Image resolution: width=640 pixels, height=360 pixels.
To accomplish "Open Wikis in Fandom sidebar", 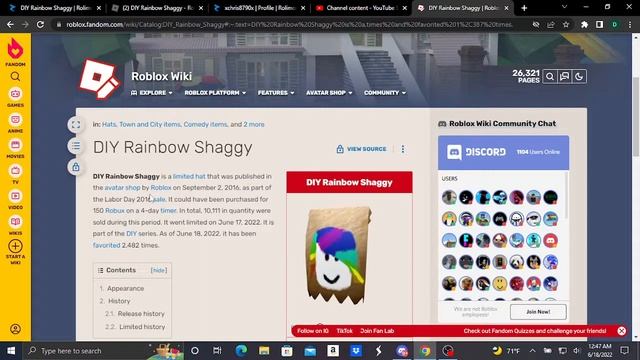I will click(x=15, y=226).
